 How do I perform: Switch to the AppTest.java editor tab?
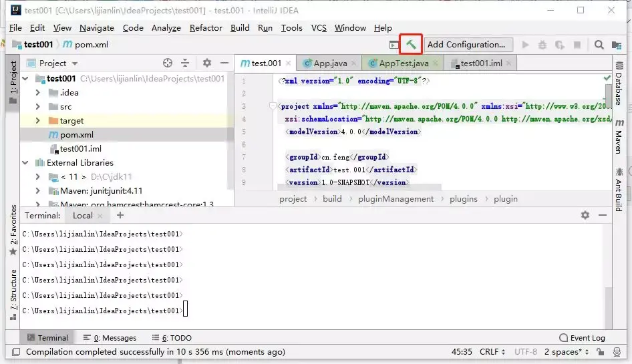click(403, 63)
